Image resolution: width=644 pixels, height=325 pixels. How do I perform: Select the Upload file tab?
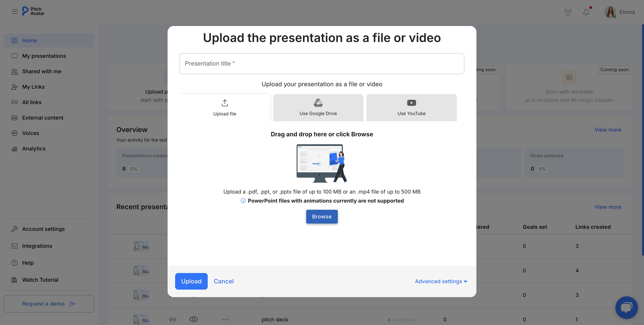pos(224,108)
